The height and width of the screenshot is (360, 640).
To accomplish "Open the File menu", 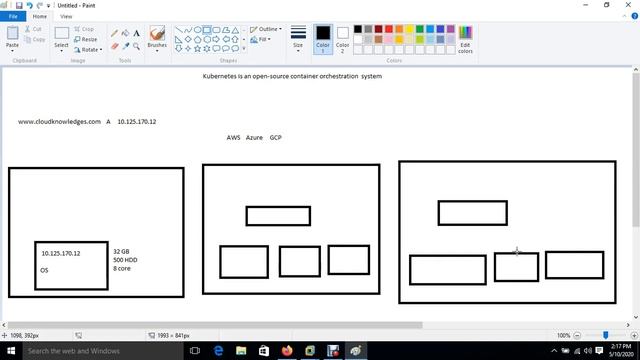I will [13, 16].
